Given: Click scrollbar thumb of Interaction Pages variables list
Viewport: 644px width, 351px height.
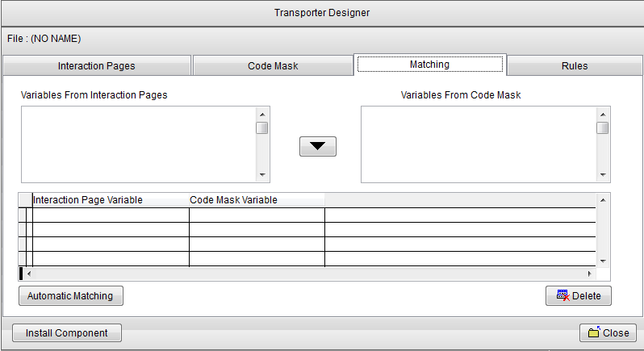Looking at the screenshot, I should pos(262,128).
